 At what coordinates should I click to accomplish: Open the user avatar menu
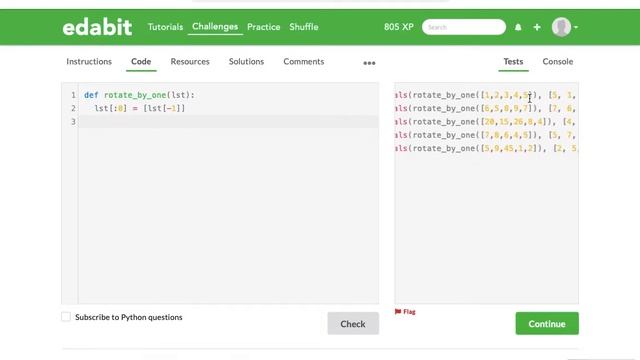click(x=561, y=27)
